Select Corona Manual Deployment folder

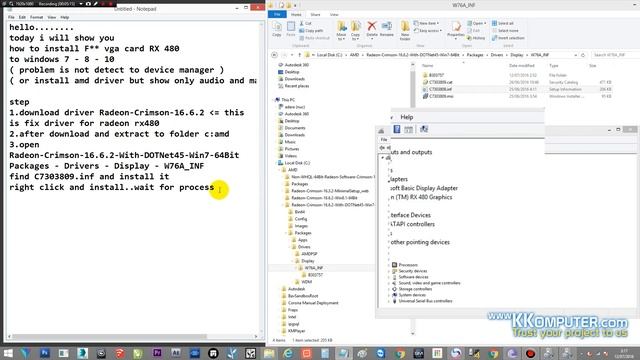pyautogui.click(x=313, y=303)
